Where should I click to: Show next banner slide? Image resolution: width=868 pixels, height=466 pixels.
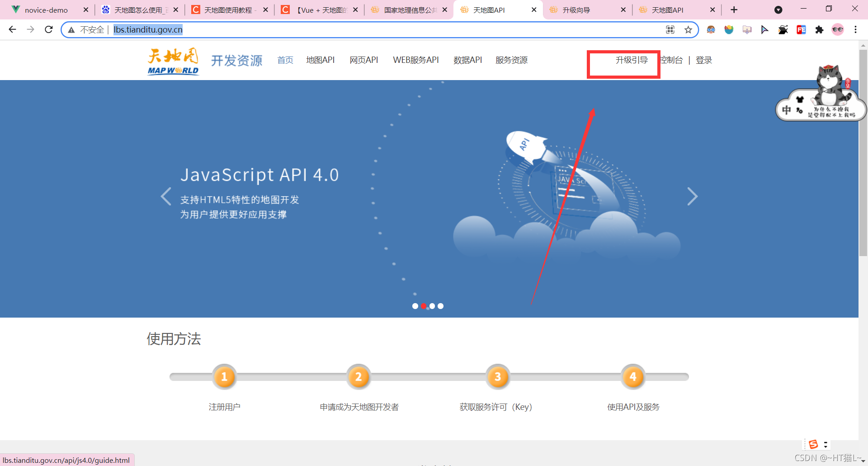point(692,196)
